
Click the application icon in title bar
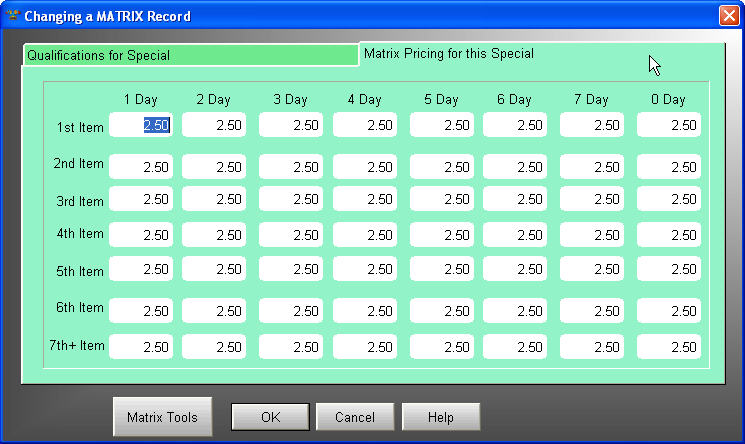coord(12,16)
